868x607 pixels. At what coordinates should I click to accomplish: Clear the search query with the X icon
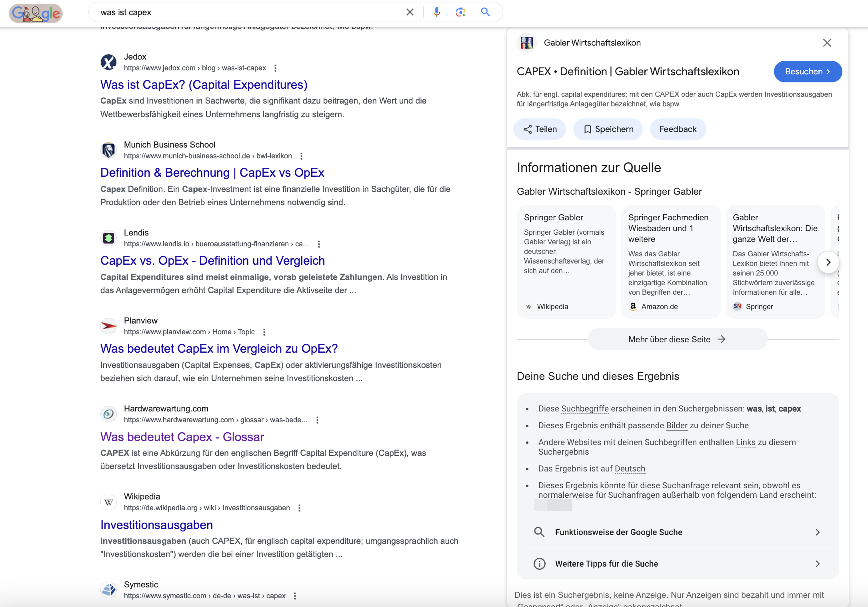point(410,12)
